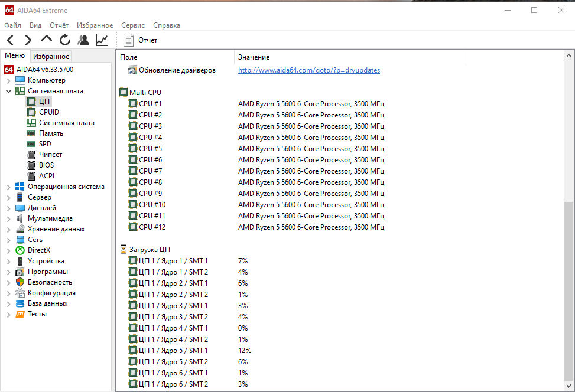Image resolution: width=575 pixels, height=392 pixels.
Task: Click the Сервер tower icon
Action: (20, 197)
